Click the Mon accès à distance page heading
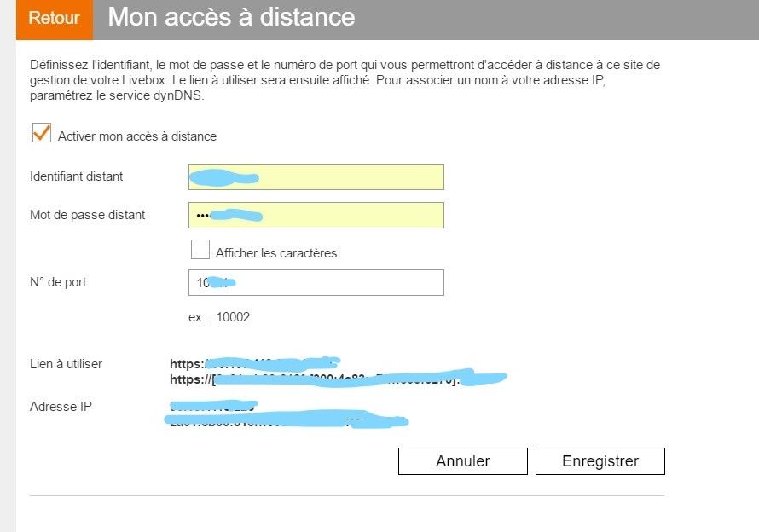 tap(231, 18)
